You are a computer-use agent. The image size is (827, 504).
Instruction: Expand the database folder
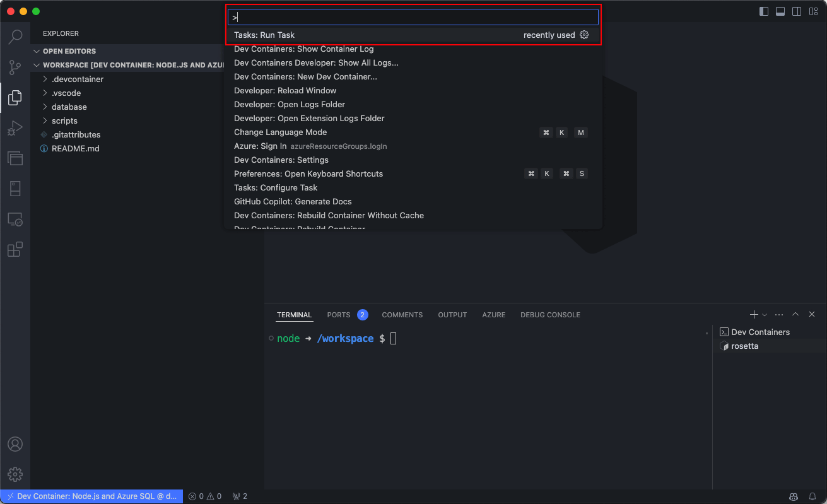69,107
